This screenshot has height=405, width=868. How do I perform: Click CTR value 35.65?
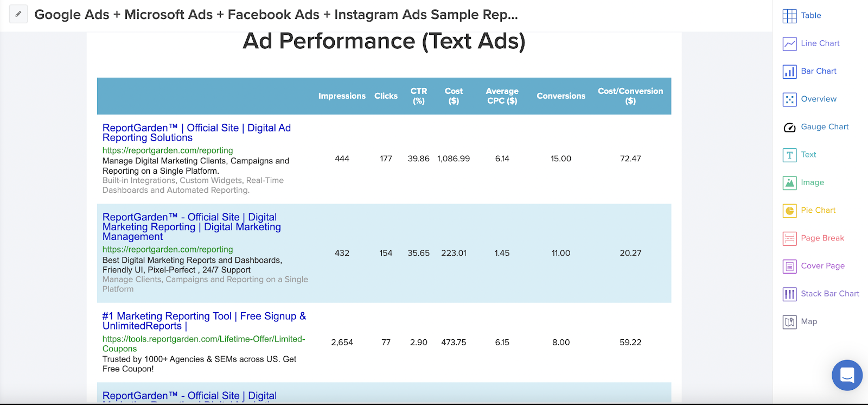419,254
